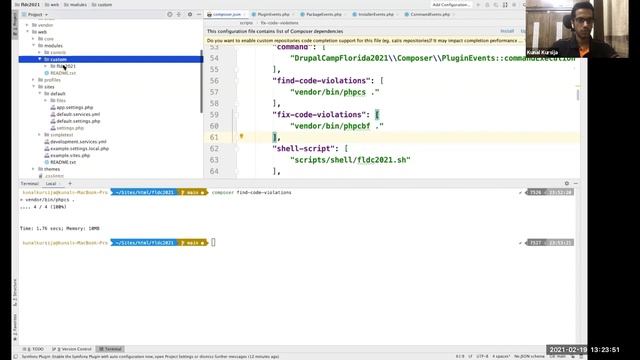Open the Project view dropdown
Screen dimensions: 640x360
35,14
